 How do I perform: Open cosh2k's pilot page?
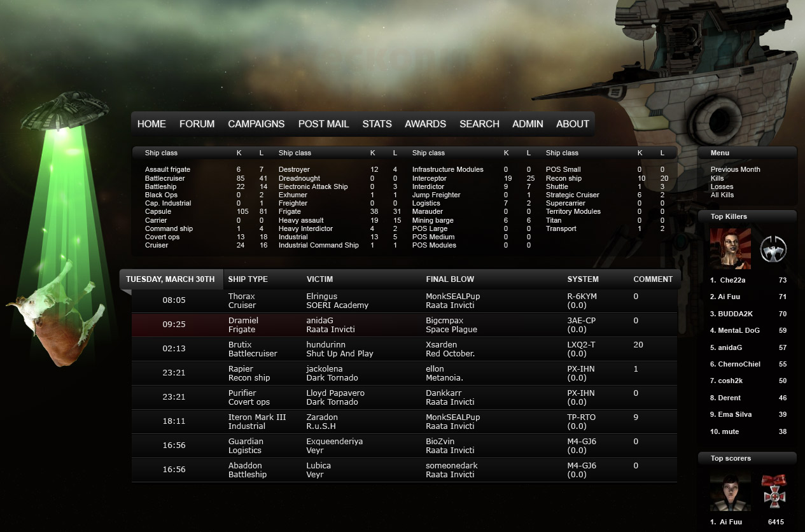tap(731, 381)
